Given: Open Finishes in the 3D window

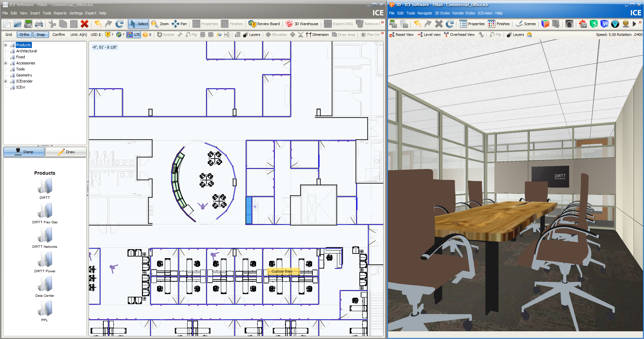Looking at the screenshot, I should (499, 24).
